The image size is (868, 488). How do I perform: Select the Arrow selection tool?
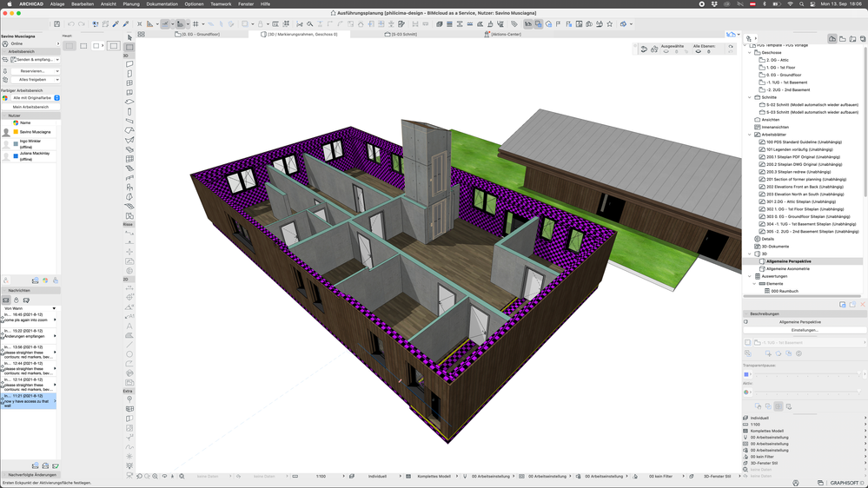coord(129,37)
